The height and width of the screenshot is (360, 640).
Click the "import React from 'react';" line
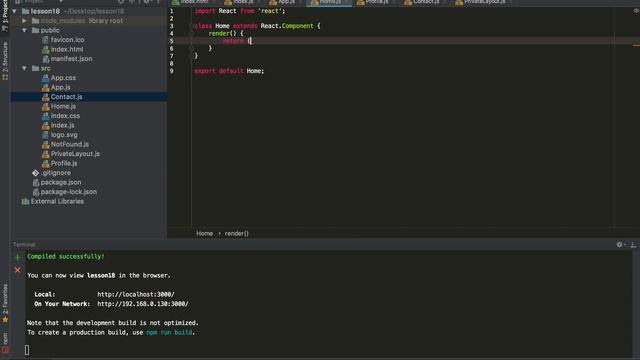pos(240,11)
